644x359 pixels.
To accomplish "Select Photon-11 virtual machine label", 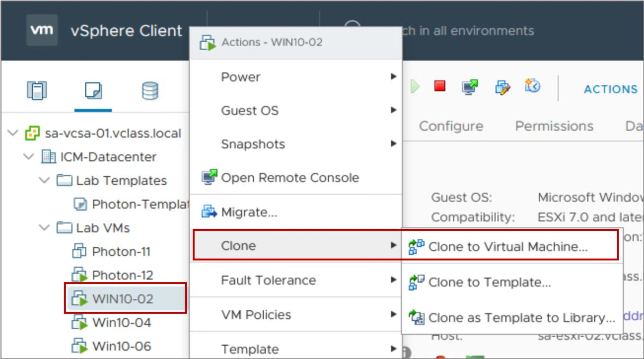I will coord(121,251).
